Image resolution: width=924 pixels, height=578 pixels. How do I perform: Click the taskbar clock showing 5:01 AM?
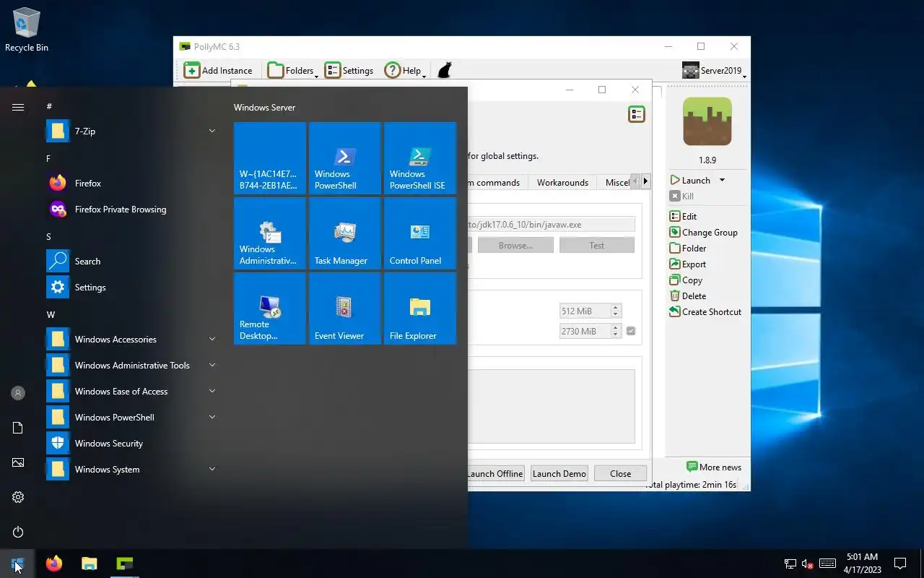click(863, 564)
